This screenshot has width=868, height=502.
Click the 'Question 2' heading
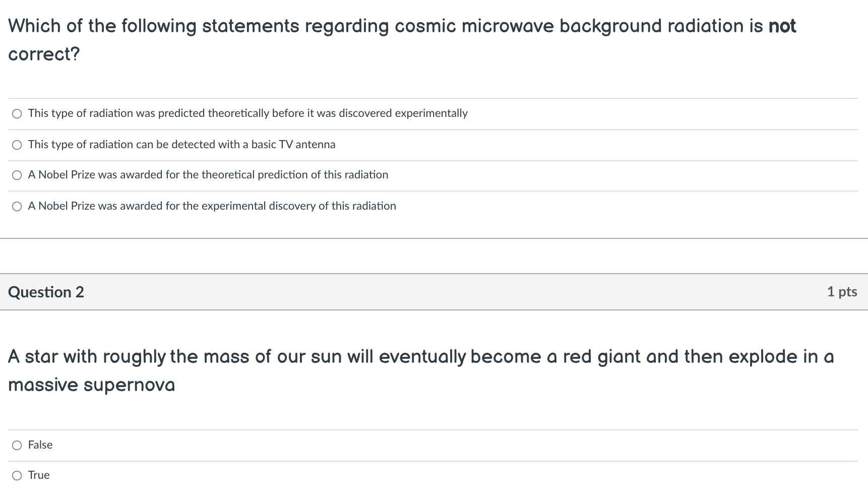coord(46,292)
